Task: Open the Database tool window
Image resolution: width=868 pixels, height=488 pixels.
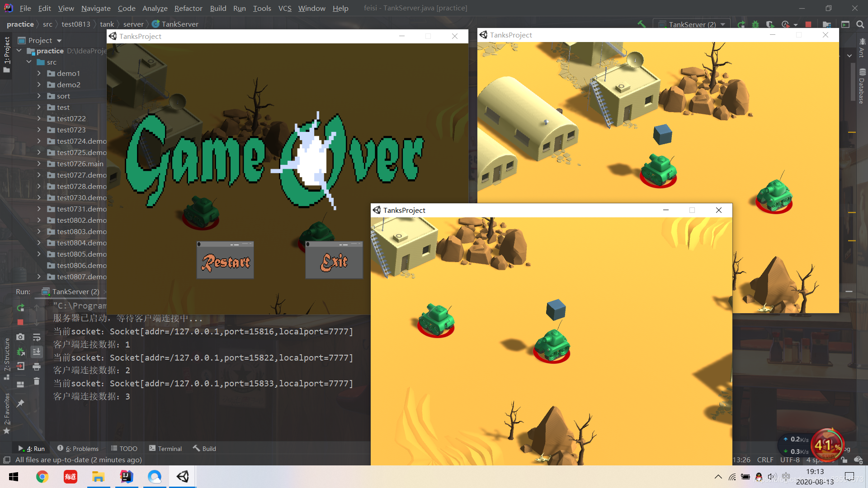Action: point(862,86)
